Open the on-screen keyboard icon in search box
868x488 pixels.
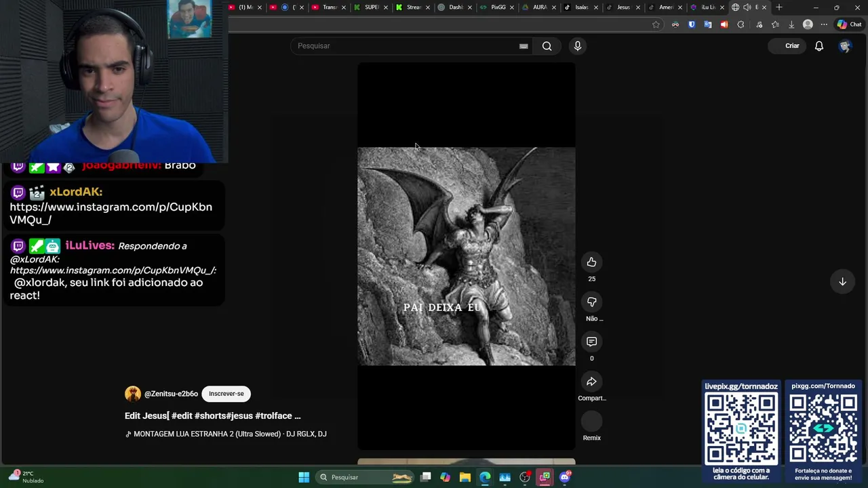[x=524, y=46]
